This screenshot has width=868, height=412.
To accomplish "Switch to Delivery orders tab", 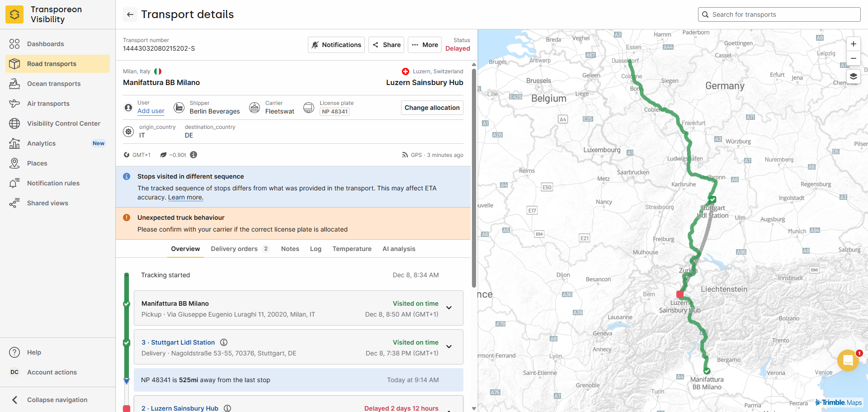I will pos(240,249).
